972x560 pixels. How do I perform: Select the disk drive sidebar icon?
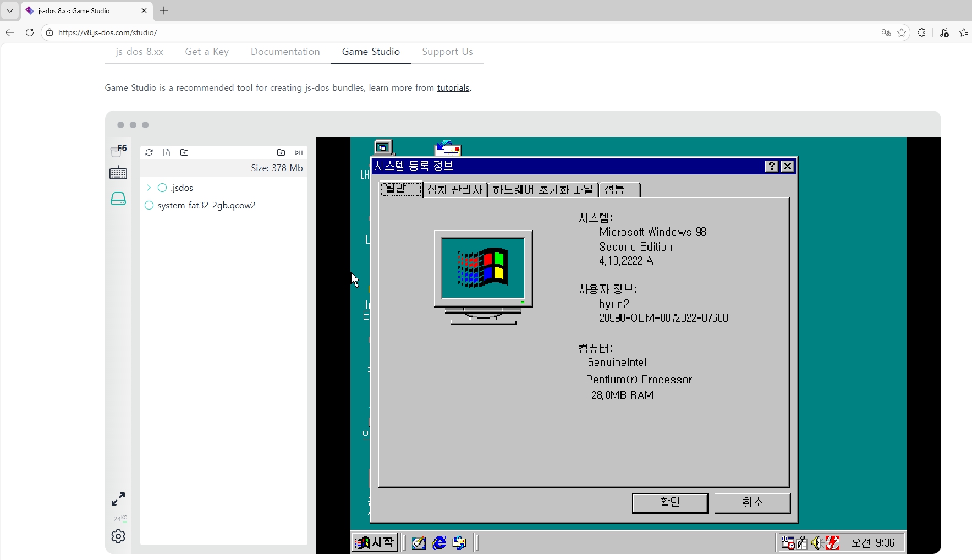coord(118,199)
